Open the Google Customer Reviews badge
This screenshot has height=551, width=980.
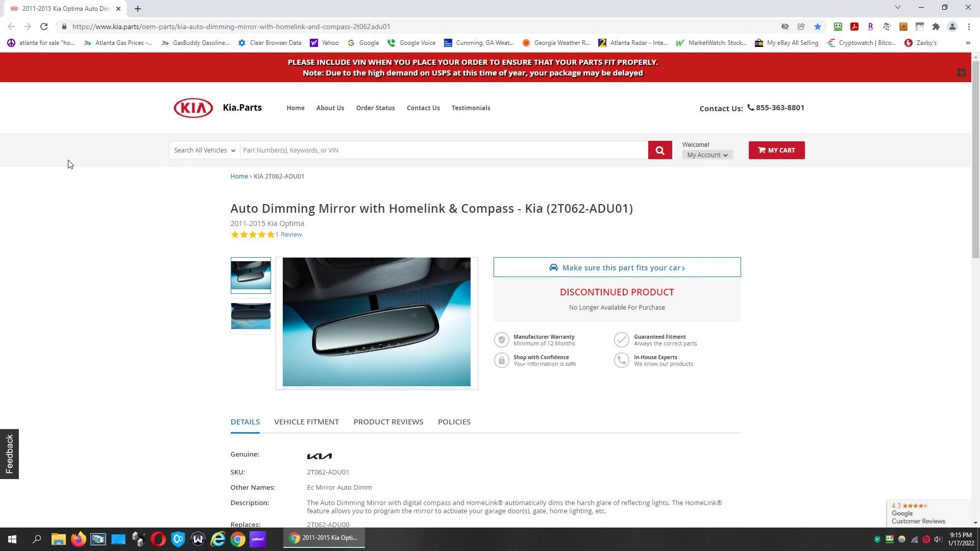coord(928,513)
